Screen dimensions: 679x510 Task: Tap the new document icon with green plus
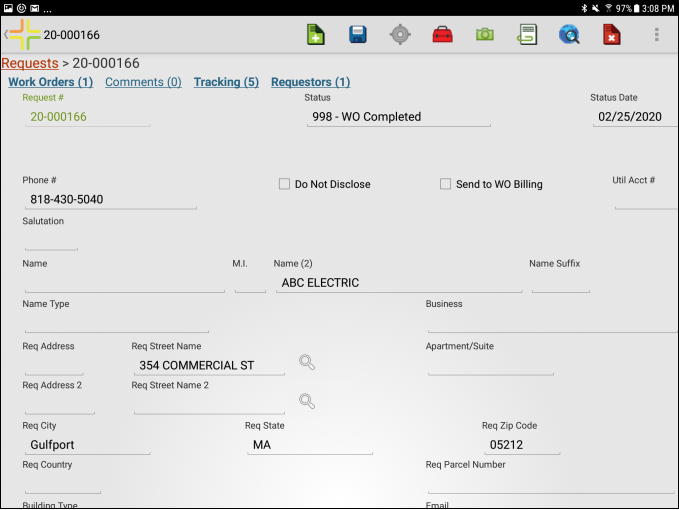point(315,35)
